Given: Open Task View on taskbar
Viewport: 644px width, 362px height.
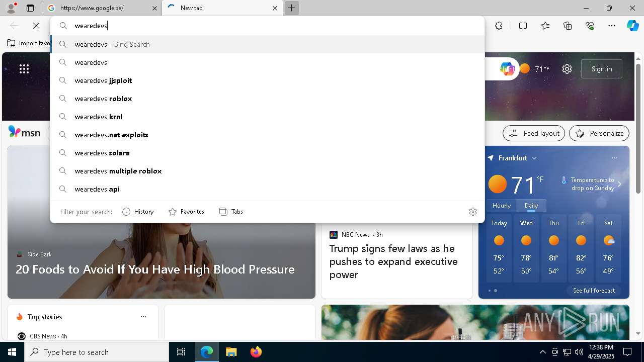Looking at the screenshot, I should point(181,352).
